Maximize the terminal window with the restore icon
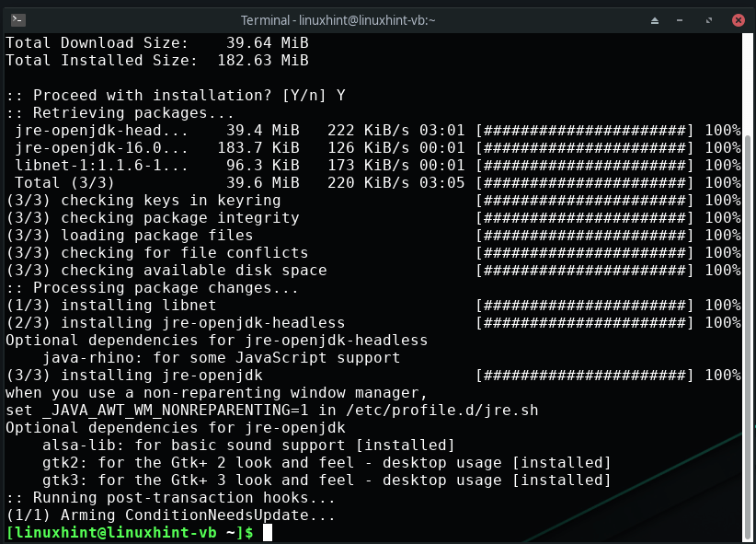 709,19
